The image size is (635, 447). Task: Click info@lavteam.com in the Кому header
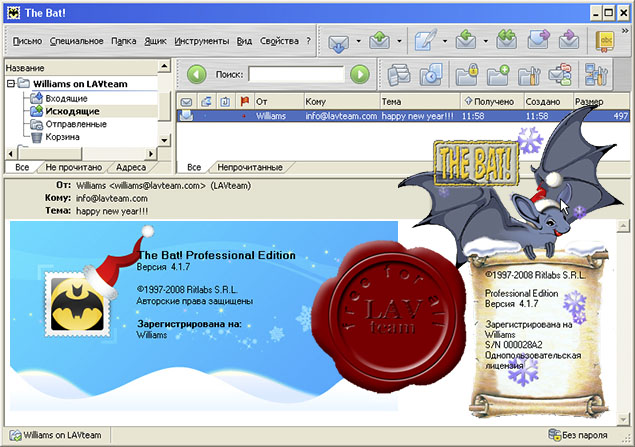(x=112, y=198)
